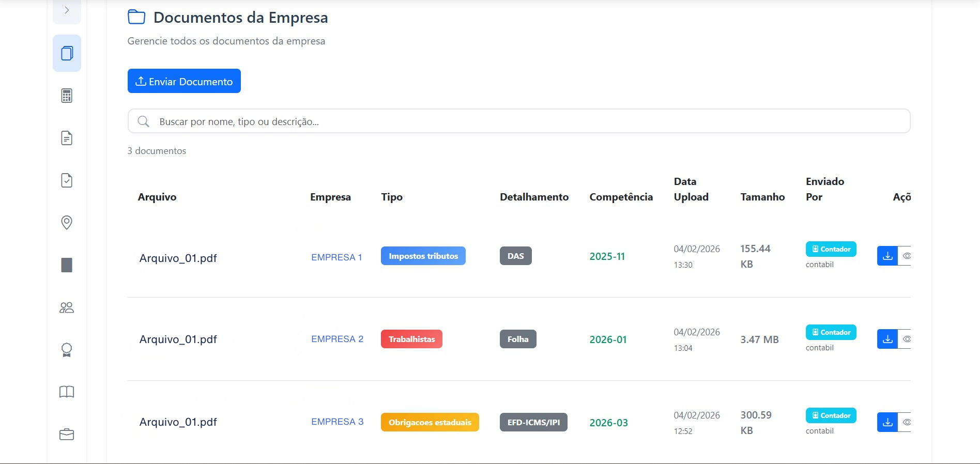Download the EMPRESA 1 document
The image size is (980, 464).
[x=887, y=256]
